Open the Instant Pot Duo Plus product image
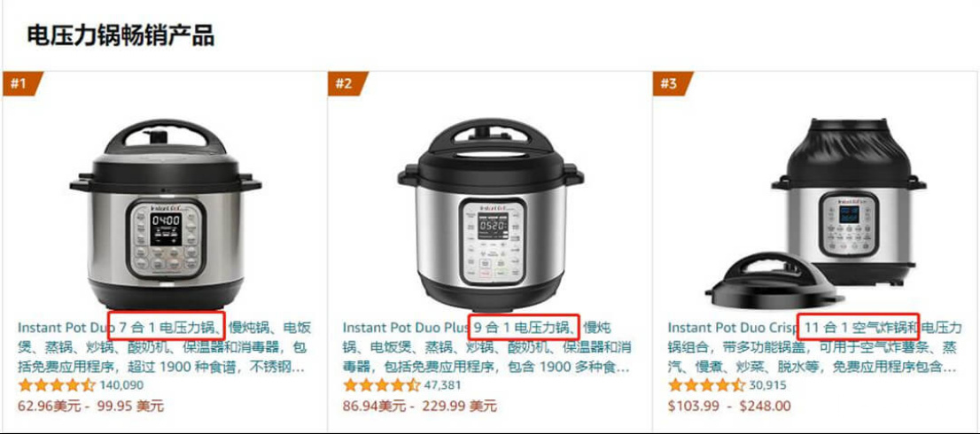The width and height of the screenshot is (980, 434). pos(491,214)
